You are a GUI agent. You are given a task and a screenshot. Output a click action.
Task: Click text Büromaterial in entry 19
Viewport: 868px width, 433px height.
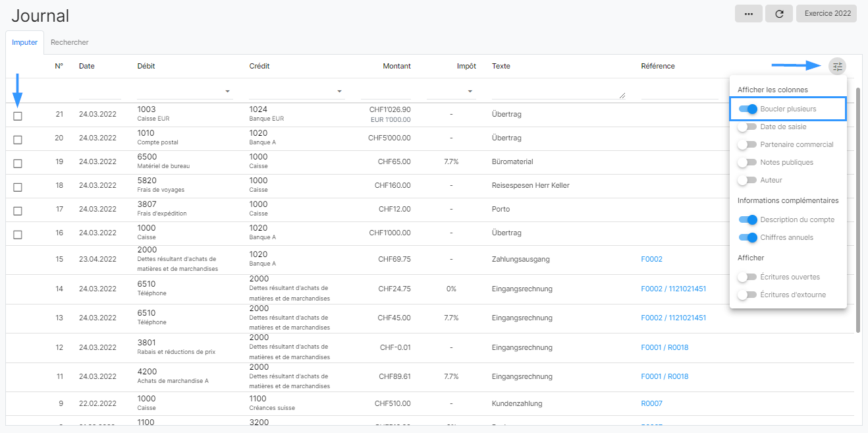[512, 161]
